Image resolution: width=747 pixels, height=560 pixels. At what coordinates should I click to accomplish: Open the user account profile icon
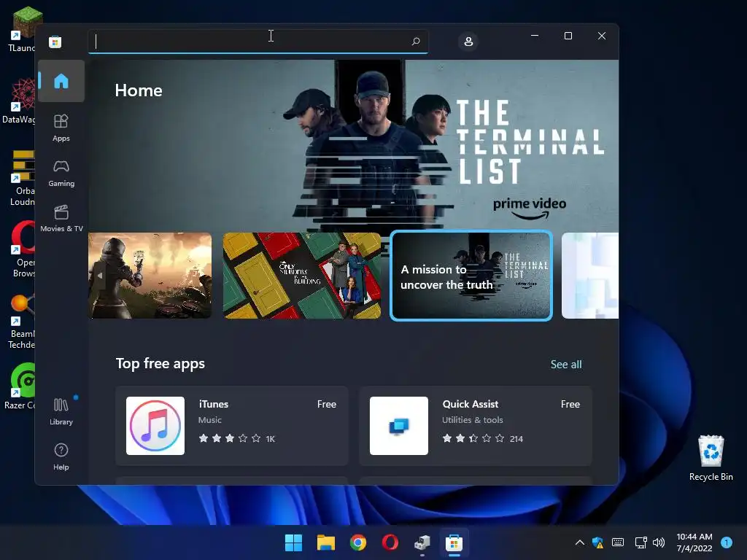[468, 42]
